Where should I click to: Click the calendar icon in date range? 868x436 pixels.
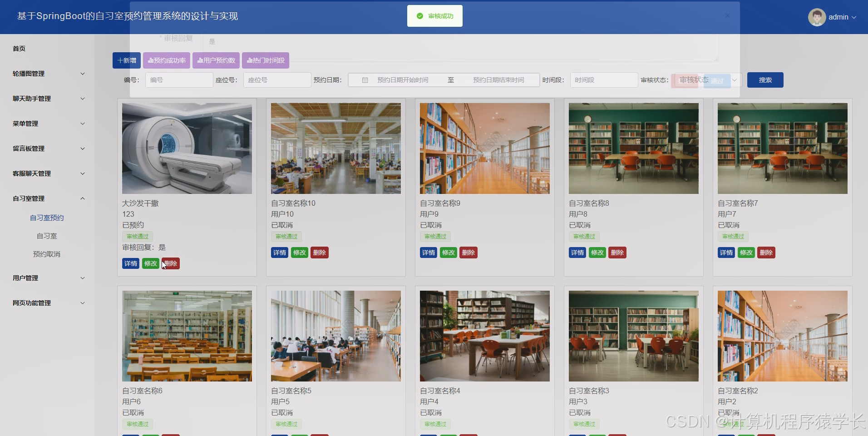(365, 80)
